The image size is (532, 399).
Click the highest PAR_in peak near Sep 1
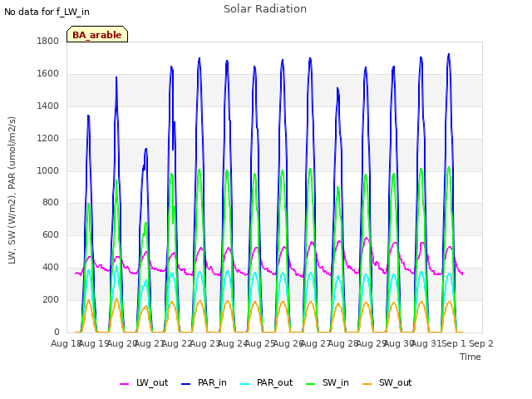tap(449, 54)
